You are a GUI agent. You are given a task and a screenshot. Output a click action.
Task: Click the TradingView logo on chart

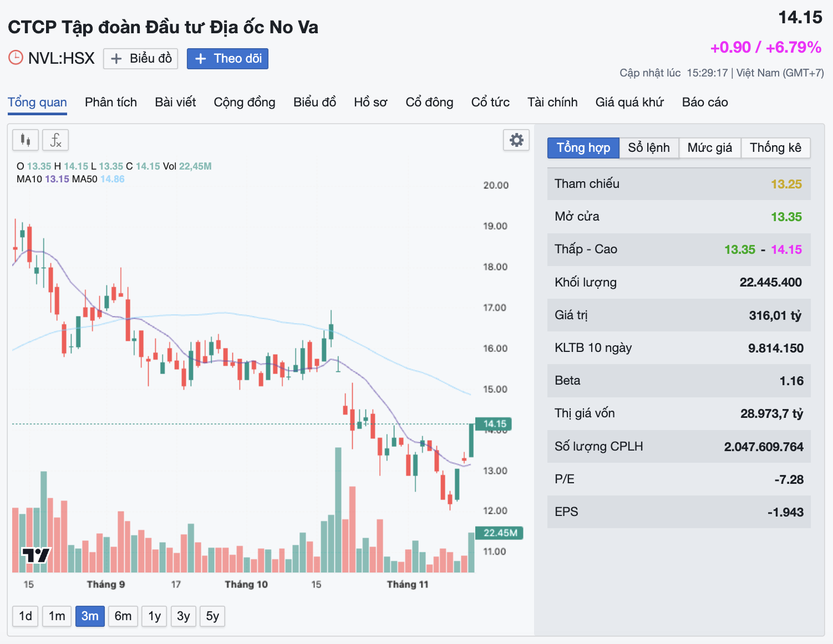click(36, 555)
